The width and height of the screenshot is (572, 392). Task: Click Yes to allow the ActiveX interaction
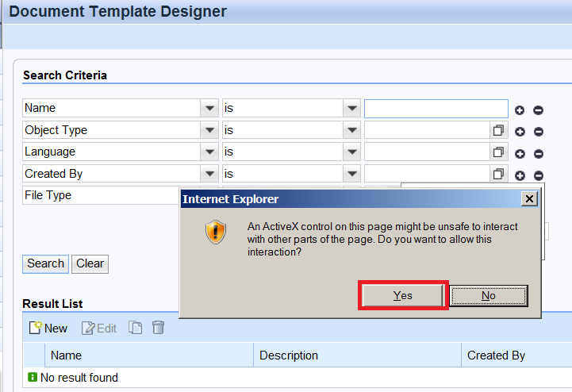click(403, 295)
